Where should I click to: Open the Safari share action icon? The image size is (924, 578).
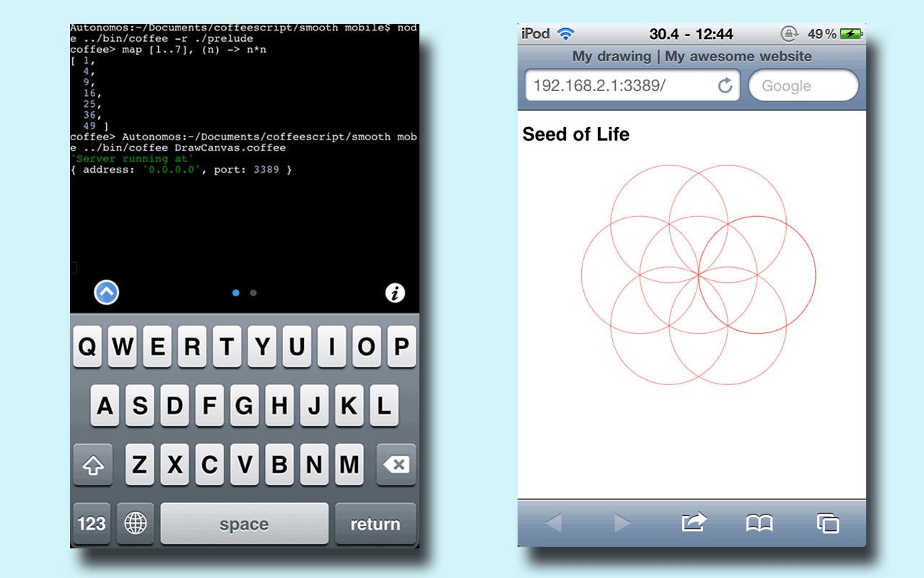(693, 522)
